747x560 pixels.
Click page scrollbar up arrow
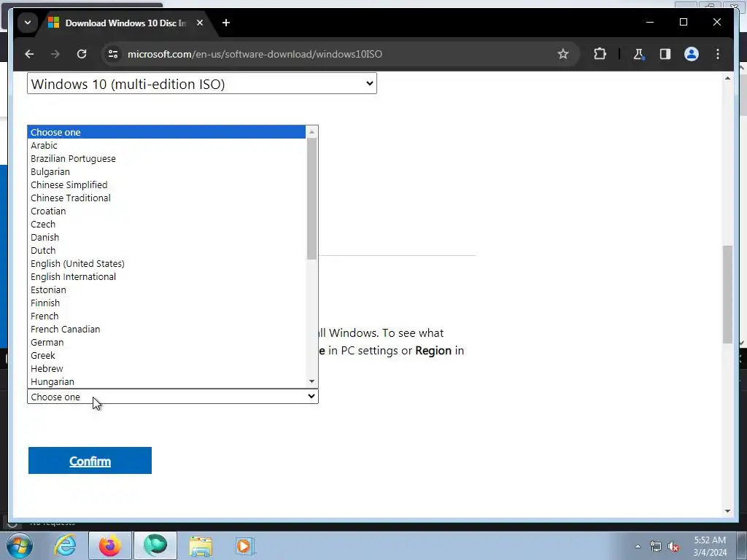click(x=727, y=78)
